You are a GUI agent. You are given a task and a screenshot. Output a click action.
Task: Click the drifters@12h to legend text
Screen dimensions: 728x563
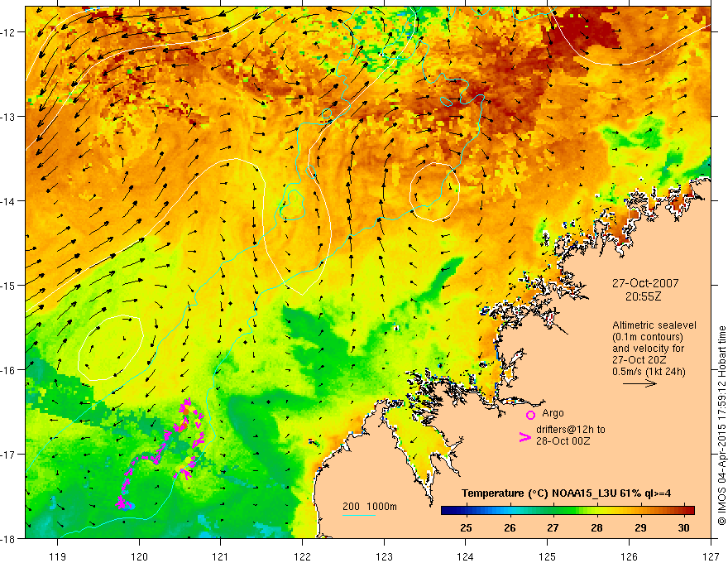pyautogui.click(x=571, y=429)
